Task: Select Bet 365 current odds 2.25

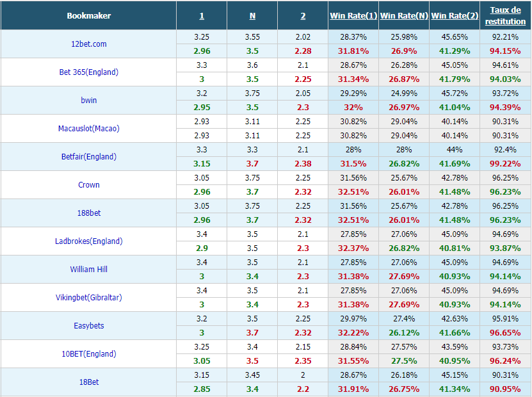Action: pyautogui.click(x=303, y=79)
